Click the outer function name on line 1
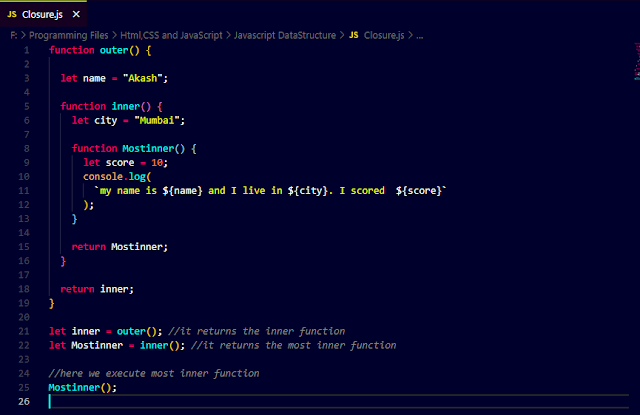 [x=114, y=50]
